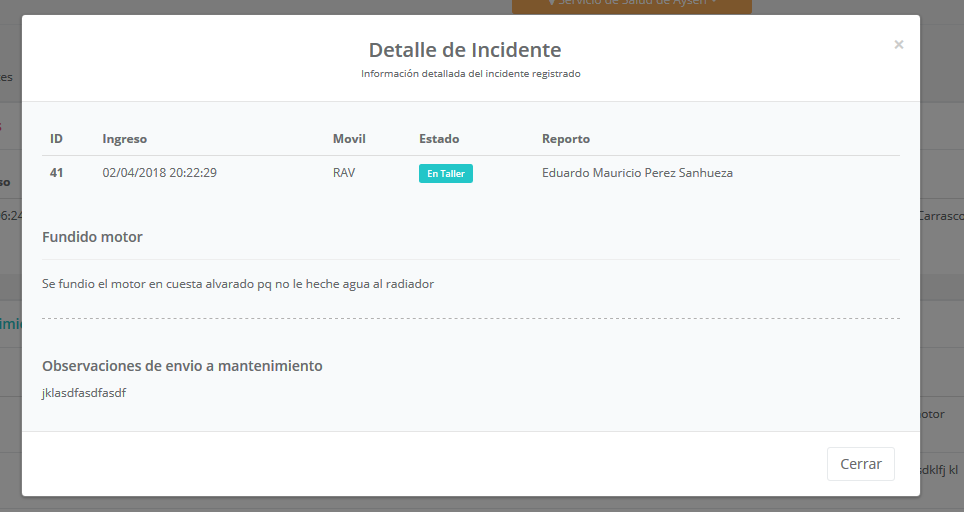
Task: Close the modal with the X icon
Action: click(x=898, y=44)
